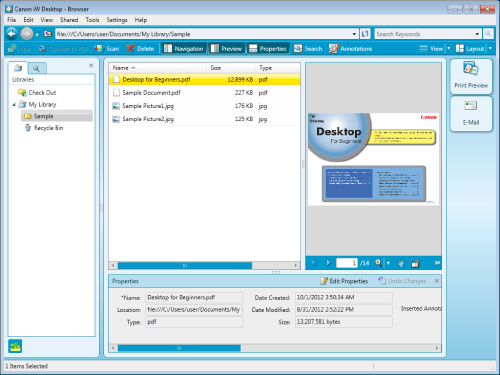Image resolution: width=500 pixels, height=375 pixels.
Task: Open Print Preview from output bar
Action: pyautogui.click(x=471, y=77)
